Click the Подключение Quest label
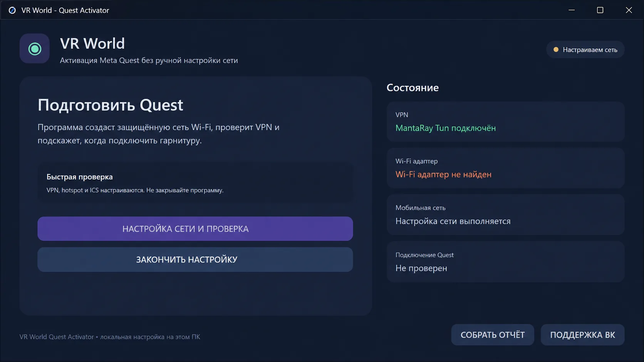 pos(424,255)
